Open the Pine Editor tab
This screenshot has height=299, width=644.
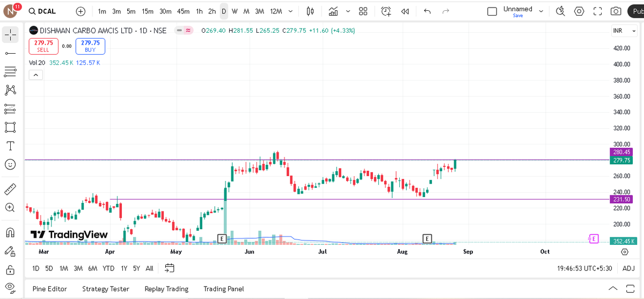50,289
